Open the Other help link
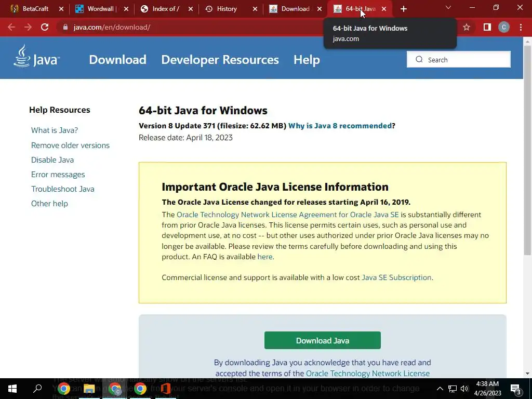The image size is (532, 399). click(49, 204)
